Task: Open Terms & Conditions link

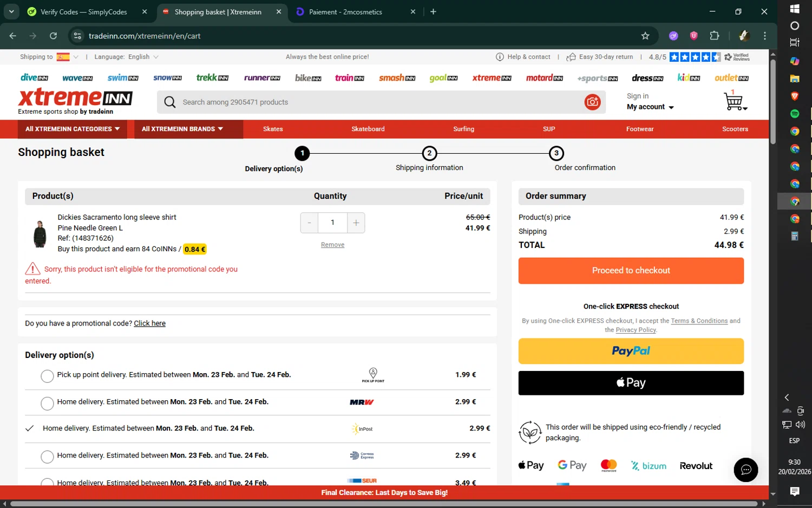Action: pyautogui.click(x=699, y=321)
